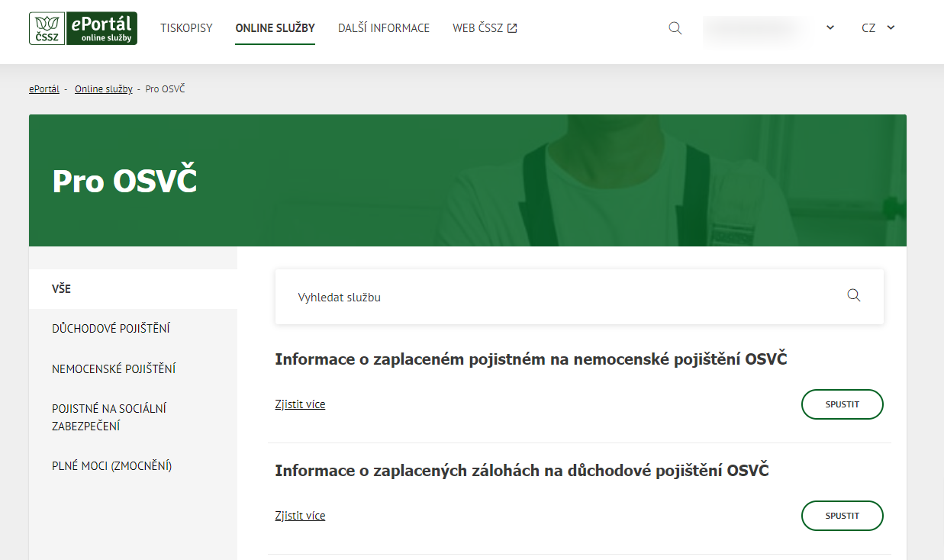The image size is (944, 560).
Task: Choose NEMOCENSKÉ POJIŠTĚNÍ in sidebar
Action: tap(114, 369)
